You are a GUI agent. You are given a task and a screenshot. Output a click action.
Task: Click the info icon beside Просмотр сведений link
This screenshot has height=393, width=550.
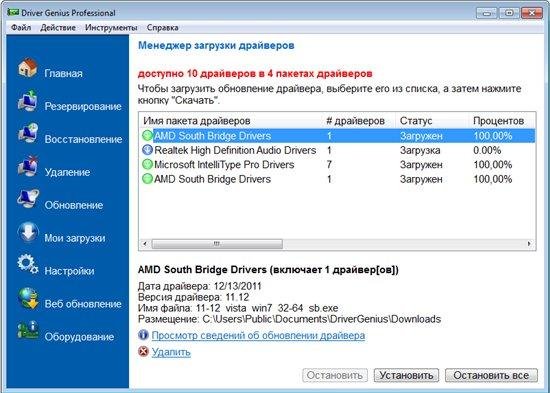point(143,335)
